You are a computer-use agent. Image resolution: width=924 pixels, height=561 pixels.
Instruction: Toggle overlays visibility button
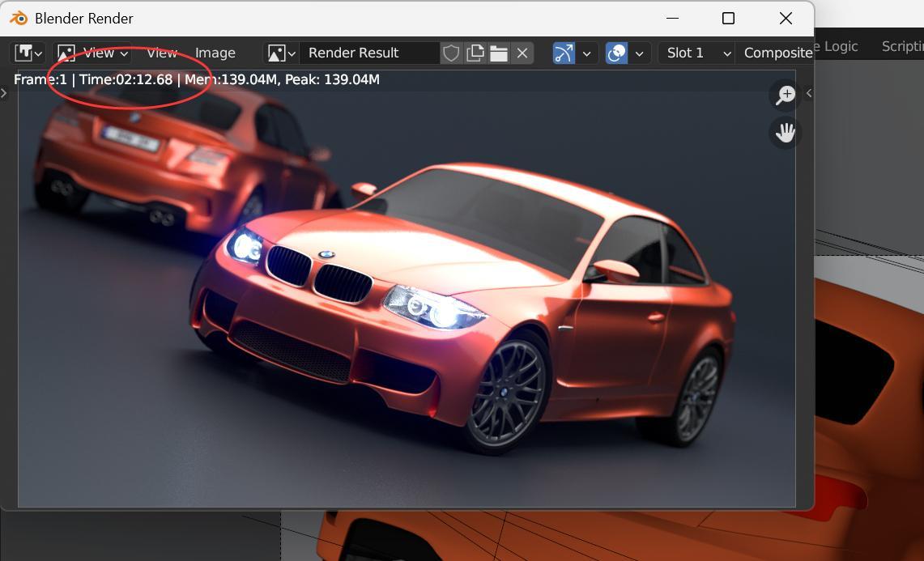616,53
